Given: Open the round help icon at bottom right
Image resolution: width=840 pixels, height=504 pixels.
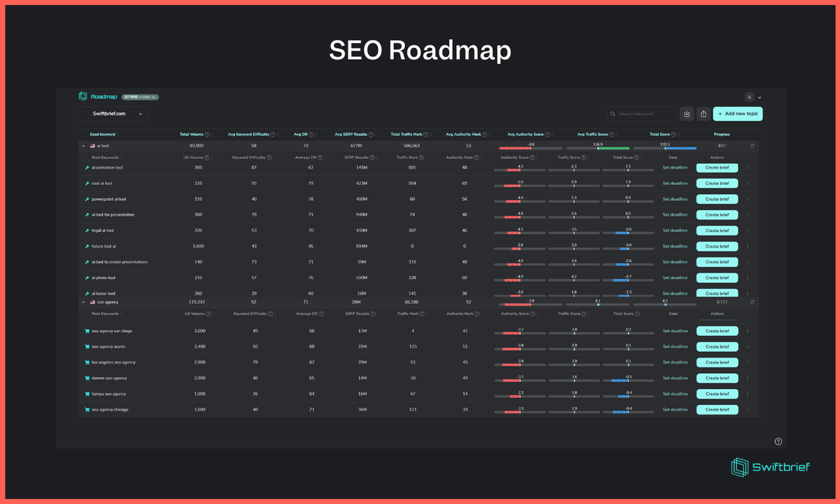Looking at the screenshot, I should coord(778,442).
